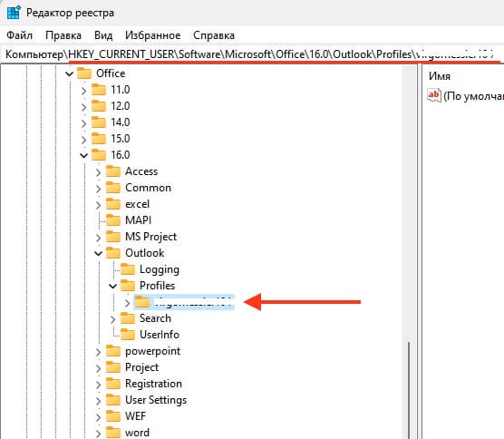Image resolution: width=504 pixels, height=439 pixels.
Task: Click the powerpoint folder icon
Action: 113,351
